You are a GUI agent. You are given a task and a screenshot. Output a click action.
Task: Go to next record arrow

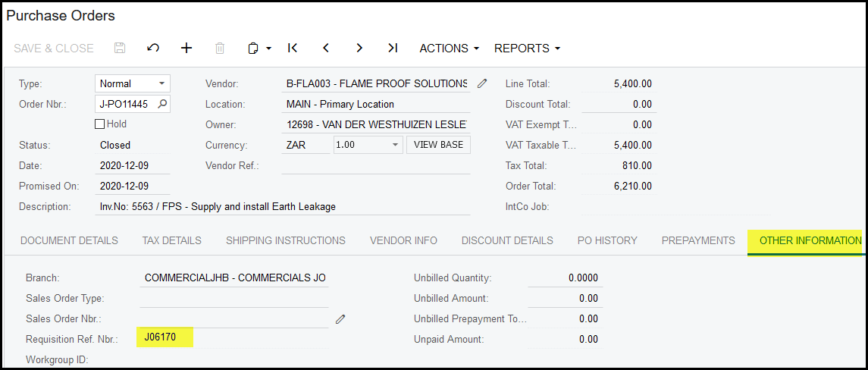[359, 48]
